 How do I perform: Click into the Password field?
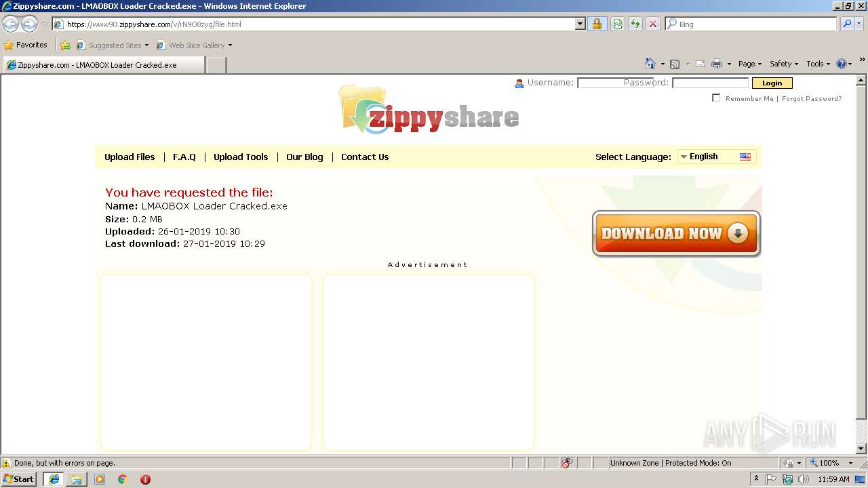pos(710,83)
